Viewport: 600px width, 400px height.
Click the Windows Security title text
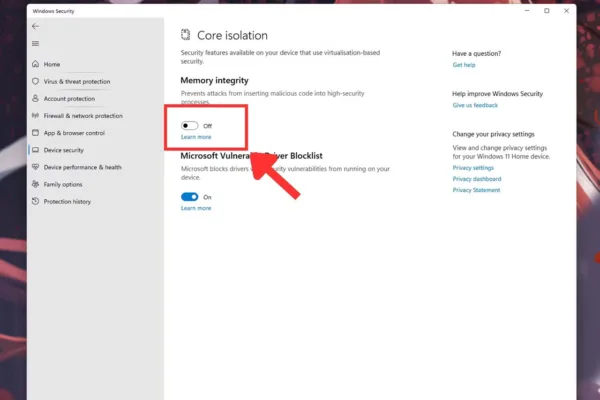pyautogui.click(x=53, y=11)
